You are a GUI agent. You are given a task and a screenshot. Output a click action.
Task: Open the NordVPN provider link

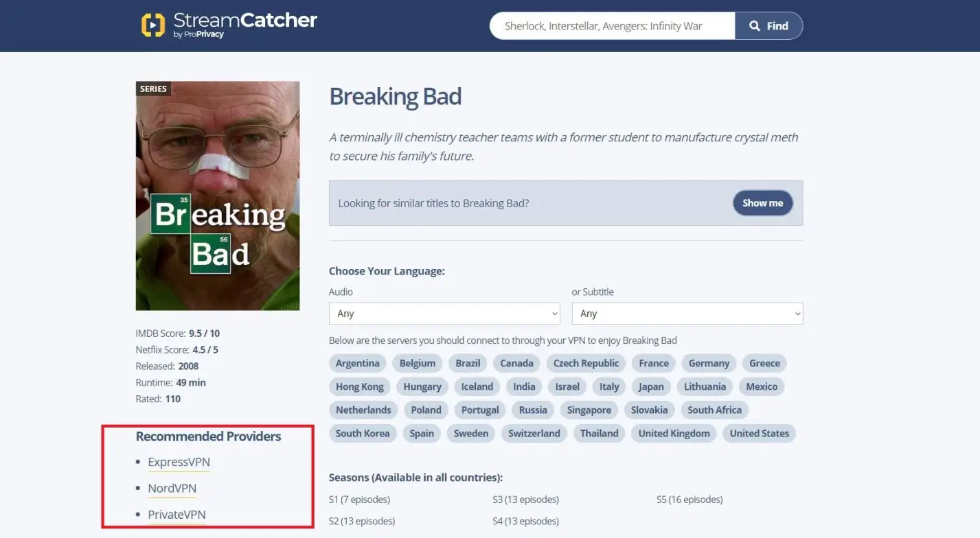click(172, 488)
